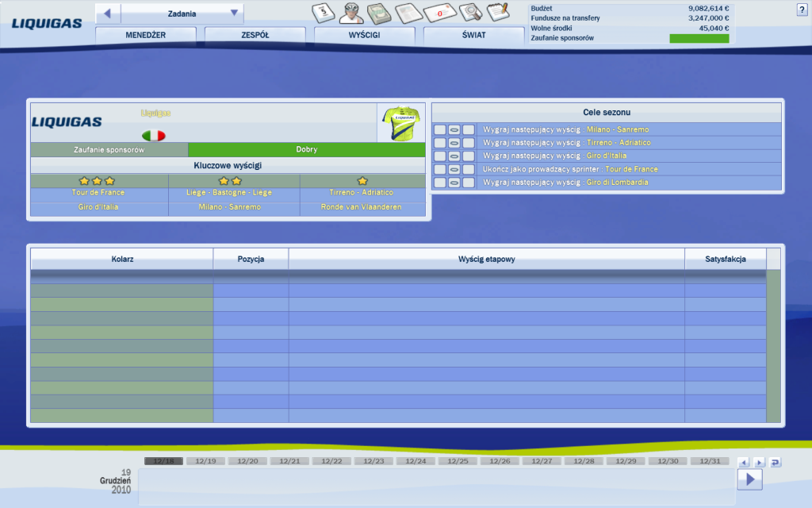The height and width of the screenshot is (508, 812).
Task: Open the ŚWIAT menu tab
Action: pyautogui.click(x=474, y=35)
